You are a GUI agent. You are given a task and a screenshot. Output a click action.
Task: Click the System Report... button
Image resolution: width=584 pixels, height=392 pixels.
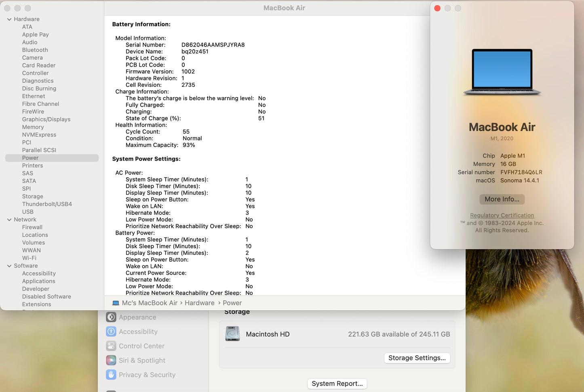tap(337, 384)
